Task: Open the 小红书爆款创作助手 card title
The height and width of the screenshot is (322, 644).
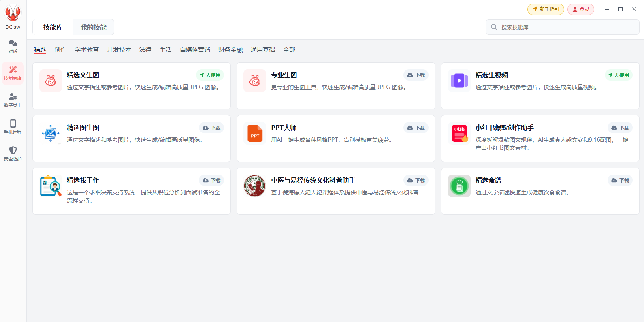Action: click(505, 128)
